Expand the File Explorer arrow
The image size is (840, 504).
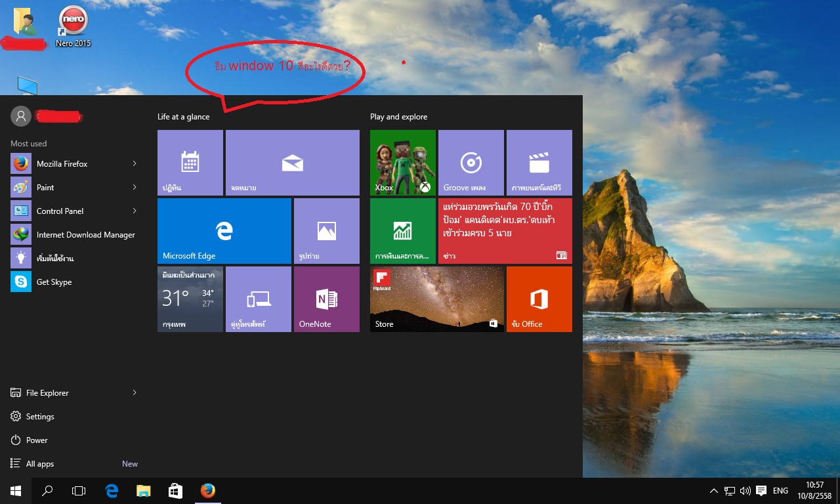pyautogui.click(x=135, y=392)
